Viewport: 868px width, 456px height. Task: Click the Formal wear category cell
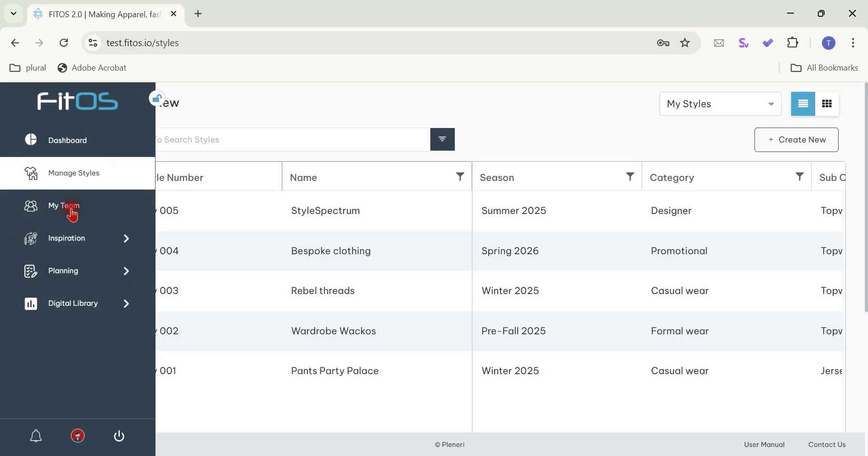(680, 331)
